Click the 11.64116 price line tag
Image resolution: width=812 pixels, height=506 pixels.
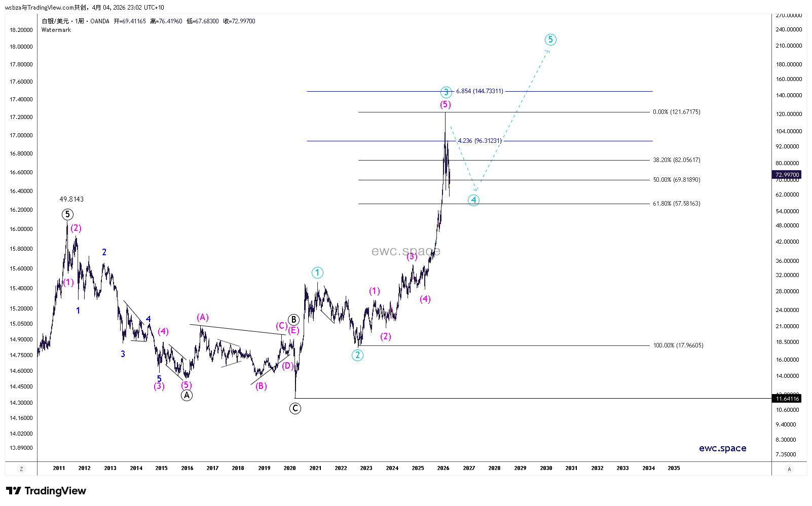tap(787, 399)
